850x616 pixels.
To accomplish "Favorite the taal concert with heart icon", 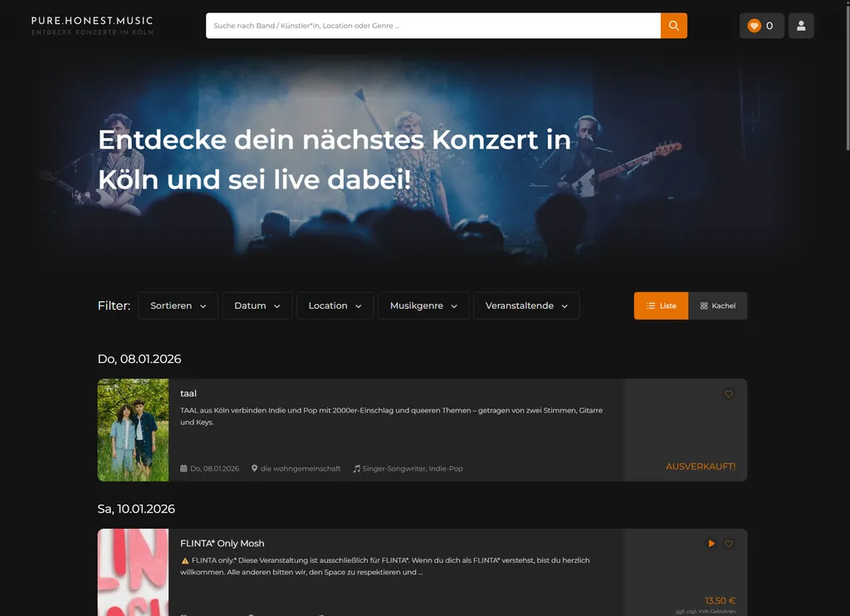I will point(729,394).
